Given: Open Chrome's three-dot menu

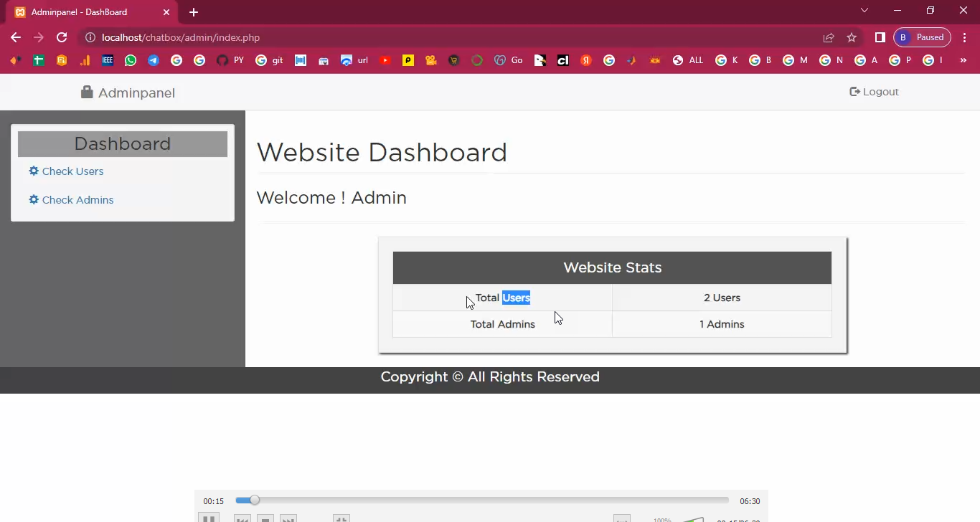Looking at the screenshot, I should (x=964, y=37).
